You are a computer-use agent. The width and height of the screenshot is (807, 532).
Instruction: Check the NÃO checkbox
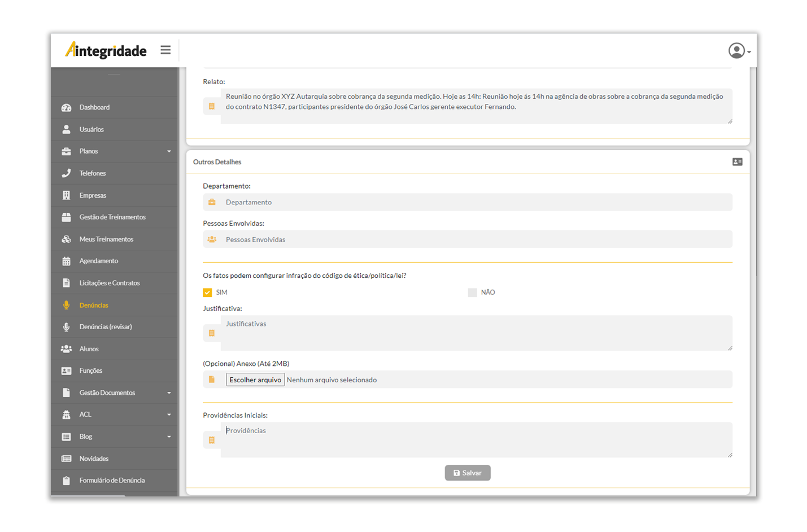coord(472,293)
